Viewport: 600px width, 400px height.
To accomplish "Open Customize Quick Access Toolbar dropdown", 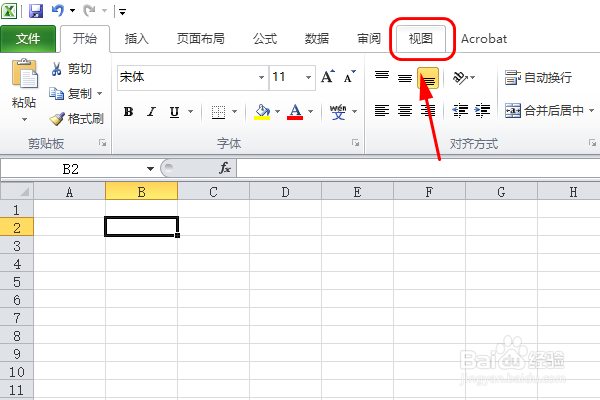I will tap(122, 12).
